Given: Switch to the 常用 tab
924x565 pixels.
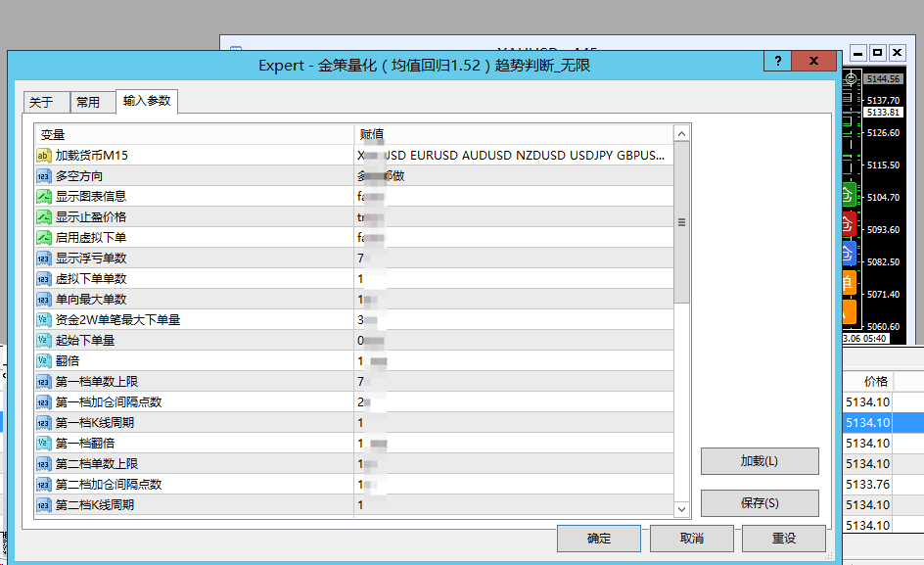Looking at the screenshot, I should [93, 102].
